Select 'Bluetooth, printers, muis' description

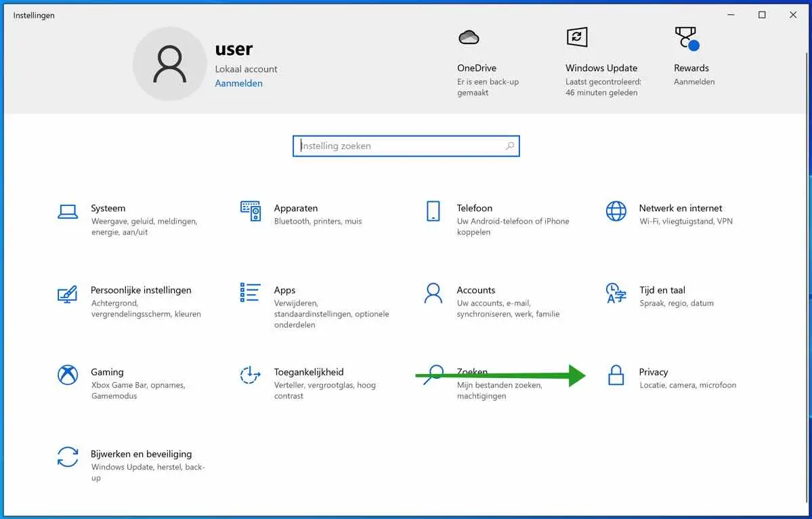point(318,221)
